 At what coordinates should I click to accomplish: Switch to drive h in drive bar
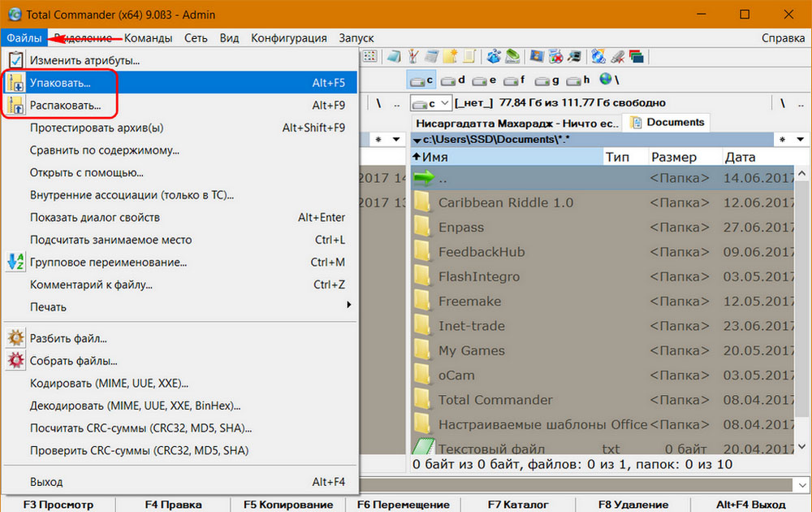(x=578, y=80)
